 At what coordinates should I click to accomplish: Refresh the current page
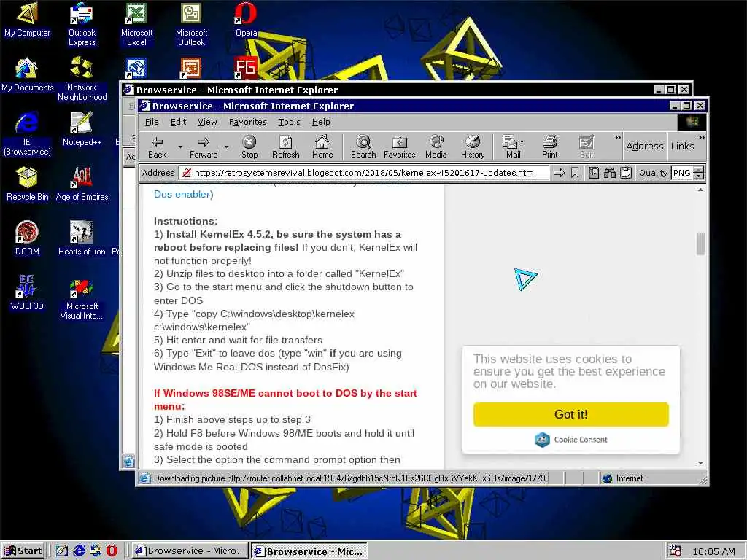coord(285,146)
